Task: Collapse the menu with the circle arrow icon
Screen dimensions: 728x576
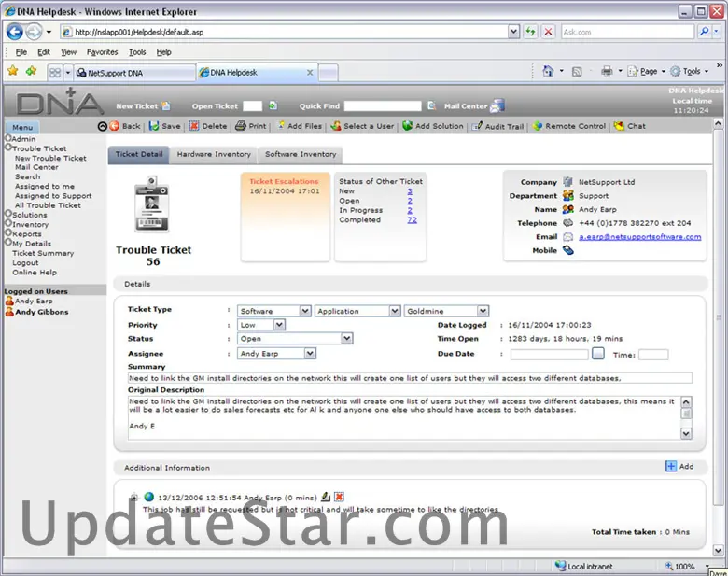Action: click(103, 126)
